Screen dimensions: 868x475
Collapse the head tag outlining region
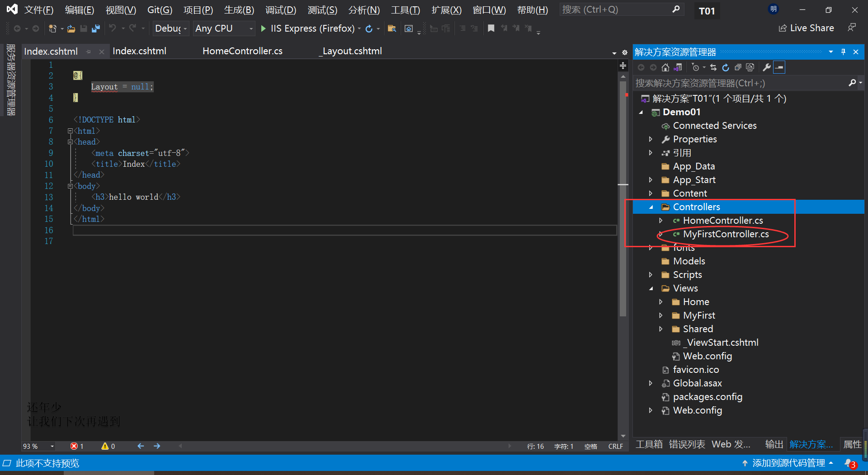70,142
